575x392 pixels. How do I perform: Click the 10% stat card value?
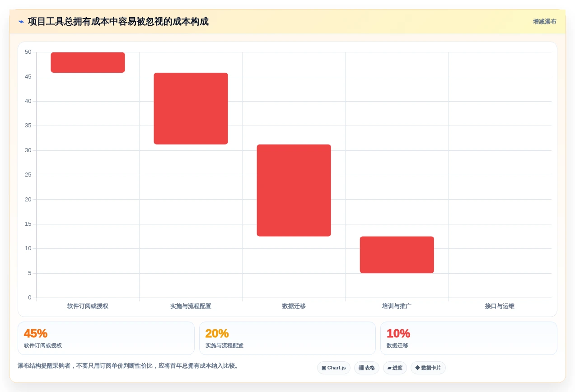tap(398, 333)
